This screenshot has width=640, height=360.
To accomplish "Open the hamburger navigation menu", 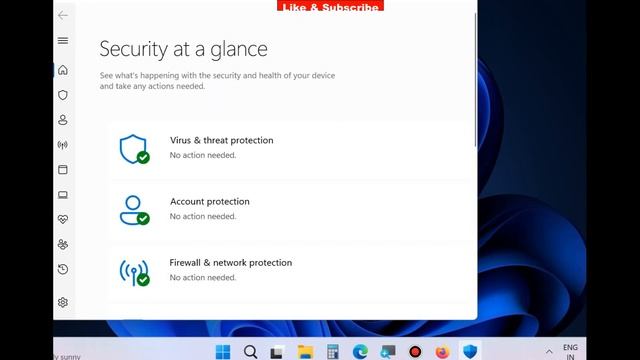I will pos(63,40).
